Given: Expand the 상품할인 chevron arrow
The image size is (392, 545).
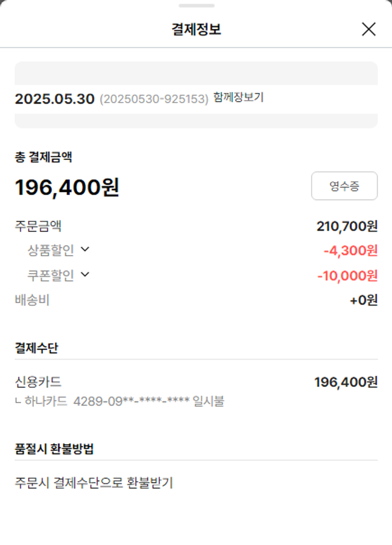Looking at the screenshot, I should pos(85,249).
